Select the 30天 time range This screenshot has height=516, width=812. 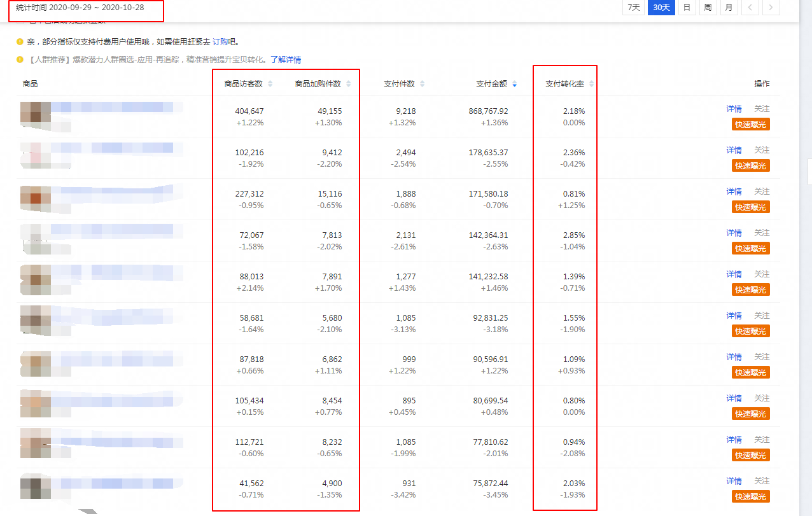click(661, 8)
